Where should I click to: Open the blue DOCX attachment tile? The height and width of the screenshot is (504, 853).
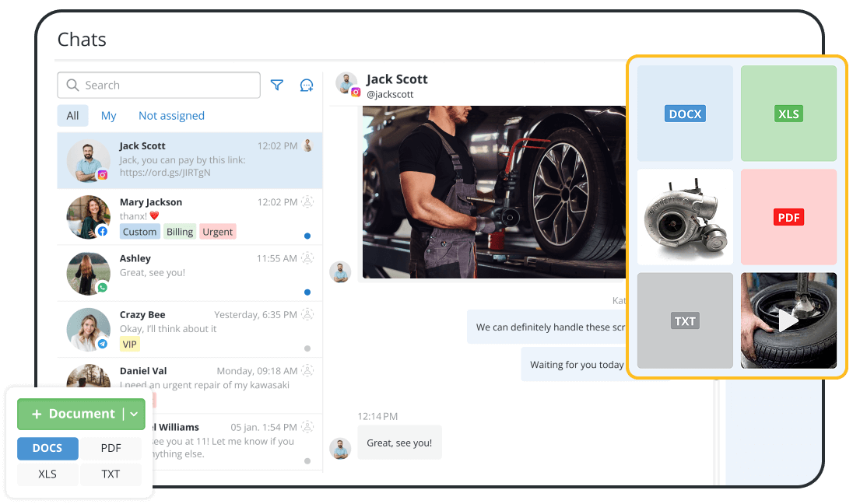(x=684, y=113)
